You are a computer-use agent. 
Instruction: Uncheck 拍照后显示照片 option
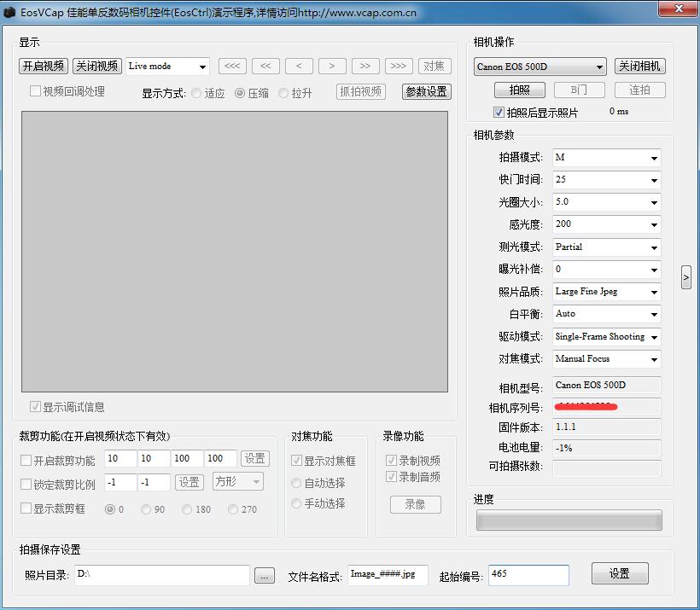[497, 111]
